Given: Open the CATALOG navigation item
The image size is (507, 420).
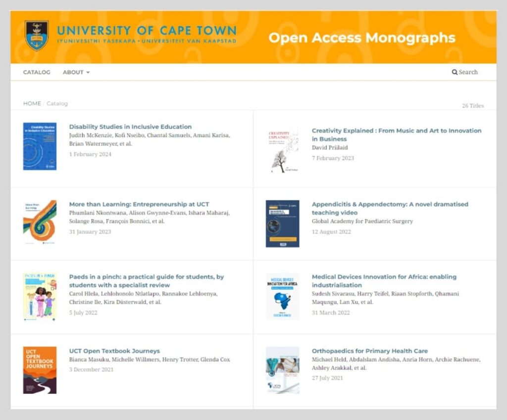Looking at the screenshot, I should pos(37,72).
